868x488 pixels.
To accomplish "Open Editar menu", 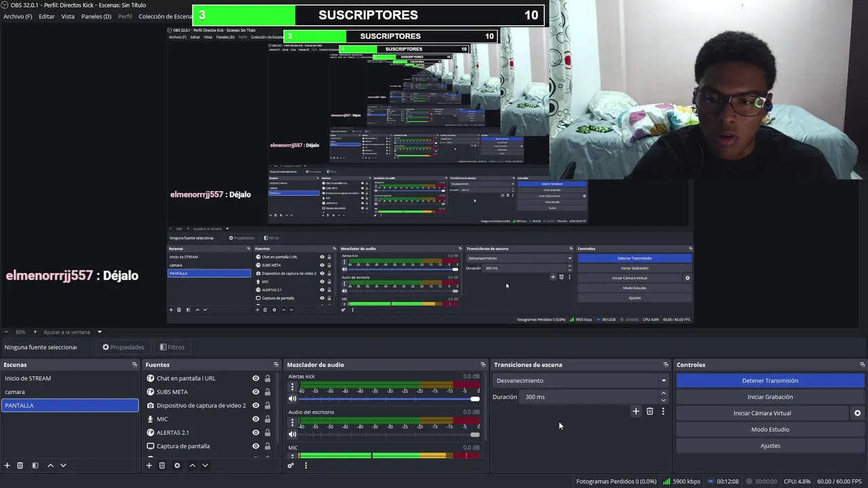I will pyautogui.click(x=47, y=16).
